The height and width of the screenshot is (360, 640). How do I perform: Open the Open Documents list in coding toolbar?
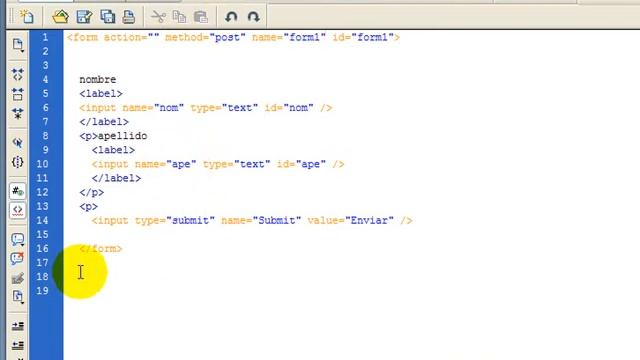click(18, 45)
